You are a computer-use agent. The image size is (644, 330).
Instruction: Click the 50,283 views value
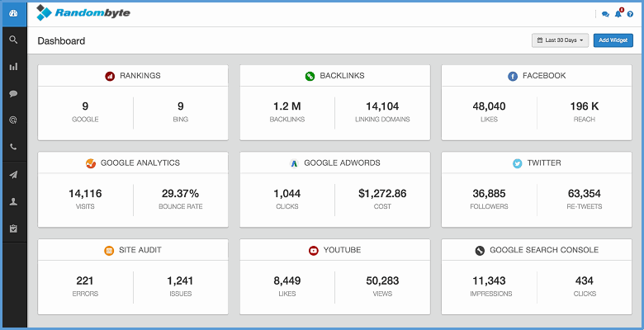[x=382, y=280]
